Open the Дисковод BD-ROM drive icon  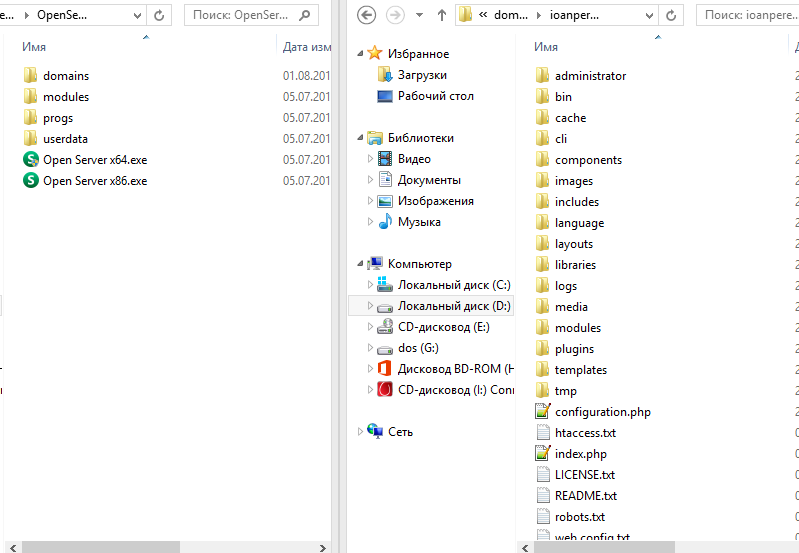tap(384, 369)
